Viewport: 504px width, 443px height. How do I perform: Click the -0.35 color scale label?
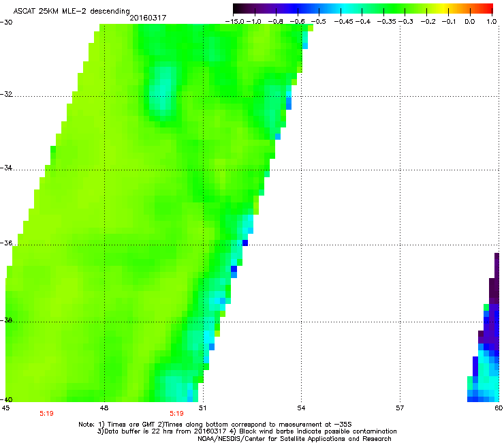click(387, 22)
